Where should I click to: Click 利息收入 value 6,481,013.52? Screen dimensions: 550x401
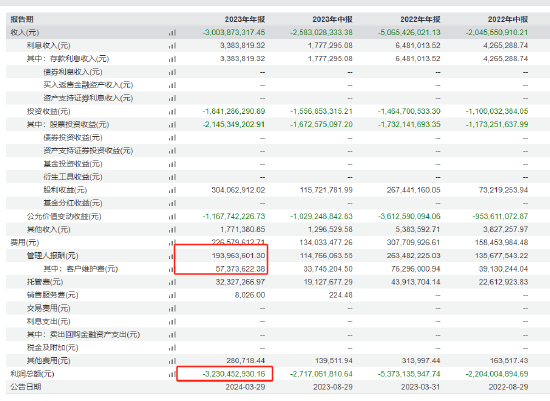418,46
